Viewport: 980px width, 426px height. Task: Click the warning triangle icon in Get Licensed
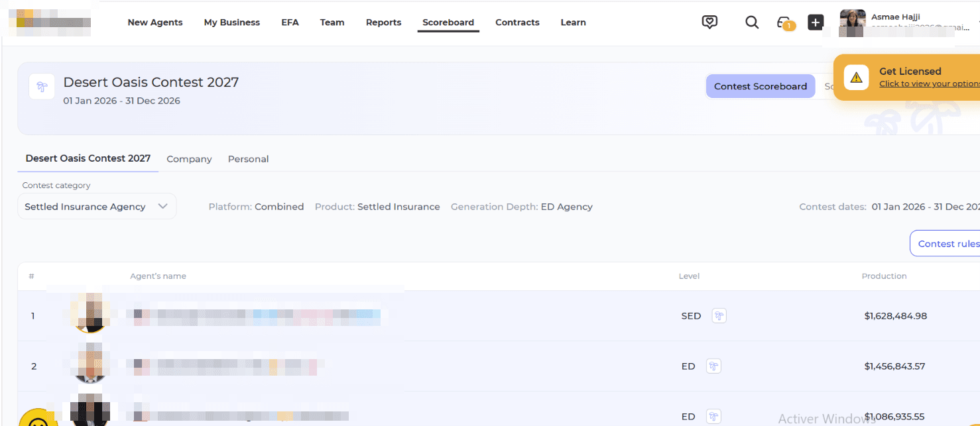tap(856, 78)
